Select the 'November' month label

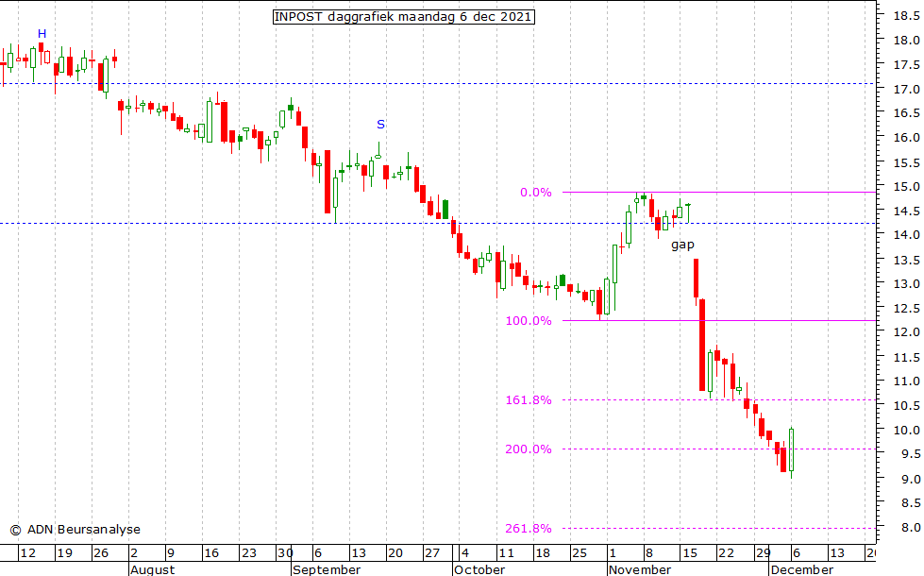(x=640, y=569)
